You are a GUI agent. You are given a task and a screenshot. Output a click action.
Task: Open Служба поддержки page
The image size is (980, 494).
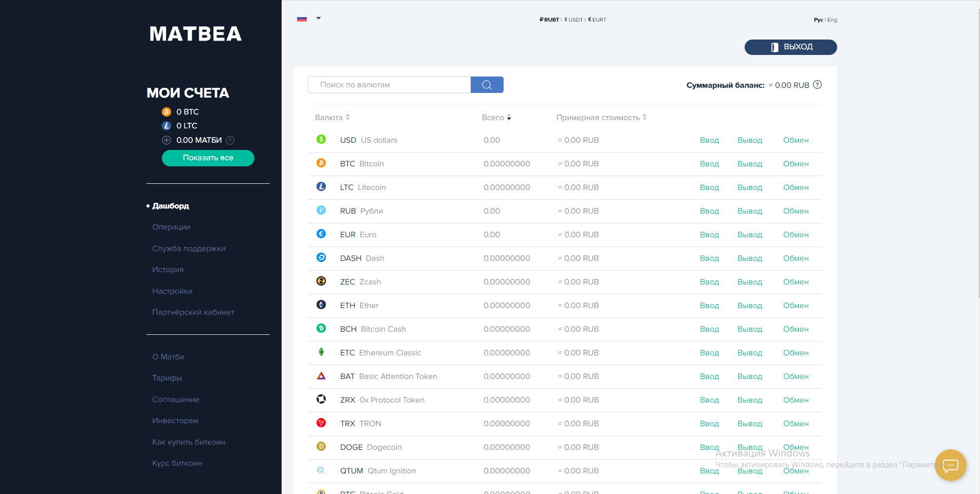[189, 249]
